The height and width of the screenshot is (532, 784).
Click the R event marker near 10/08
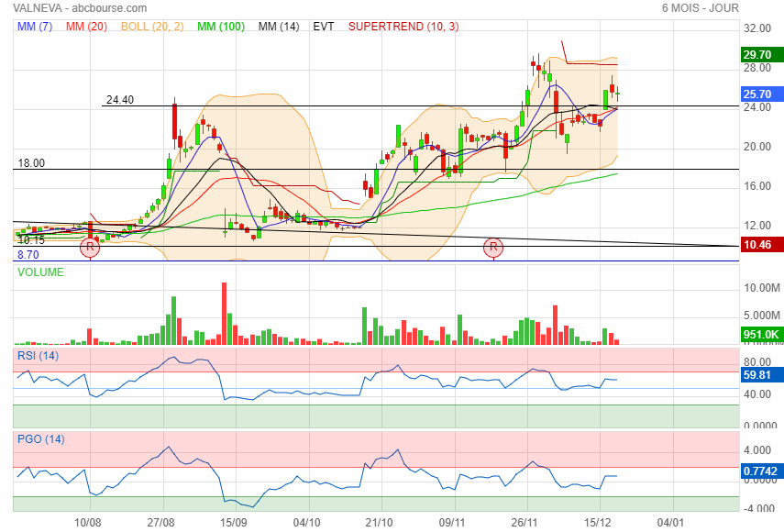90,247
